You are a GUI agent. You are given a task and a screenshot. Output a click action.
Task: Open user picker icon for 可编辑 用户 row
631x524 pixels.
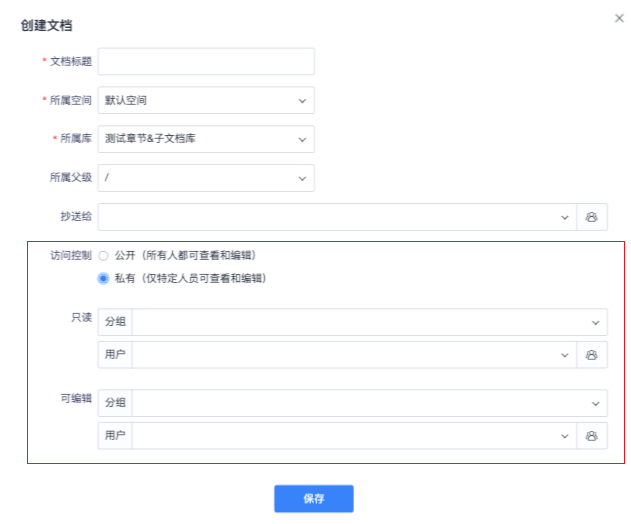(592, 436)
